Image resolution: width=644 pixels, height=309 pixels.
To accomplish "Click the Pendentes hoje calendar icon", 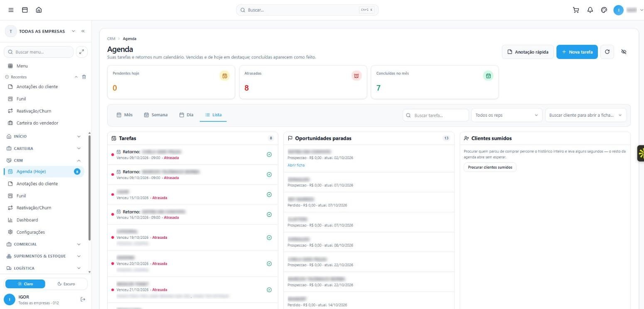I will click(x=225, y=76).
